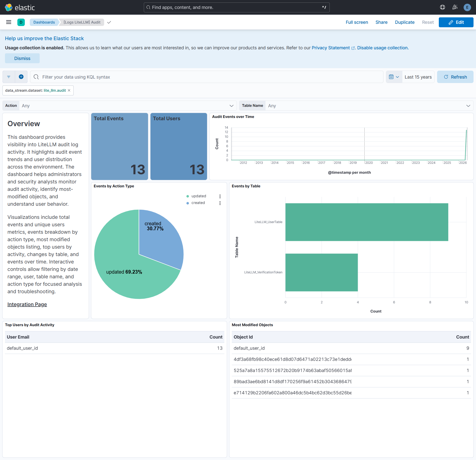The image size is (476, 460).
Task: Click Disable usage collection link
Action: (x=382, y=48)
